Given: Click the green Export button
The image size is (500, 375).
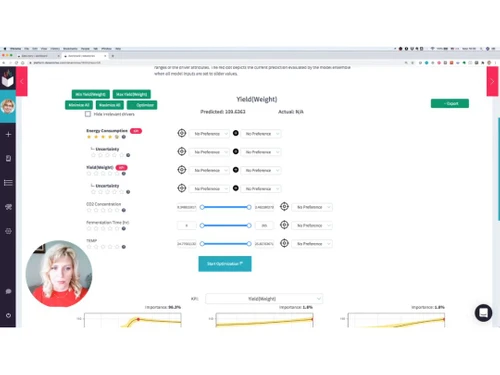Looking at the screenshot, I should 450,103.
